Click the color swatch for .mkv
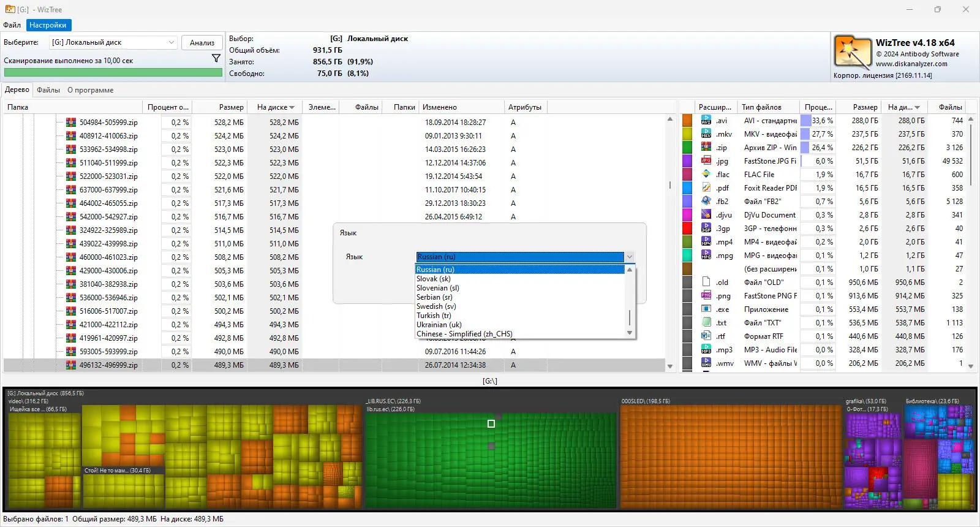The image size is (980, 527). coord(687,134)
